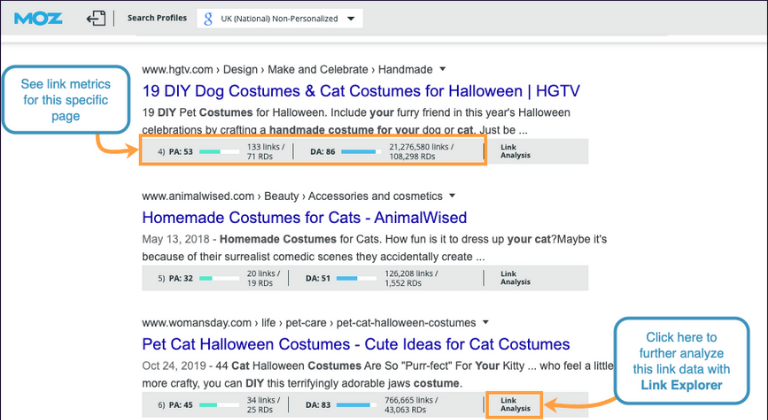
Task: Click the 'PA: 32' label
Action: [181, 278]
